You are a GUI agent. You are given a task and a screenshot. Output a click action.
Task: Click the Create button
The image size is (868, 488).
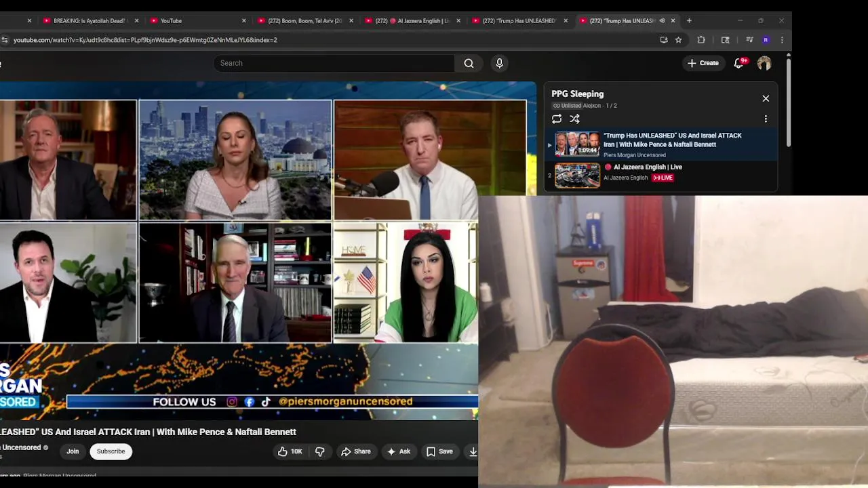703,63
